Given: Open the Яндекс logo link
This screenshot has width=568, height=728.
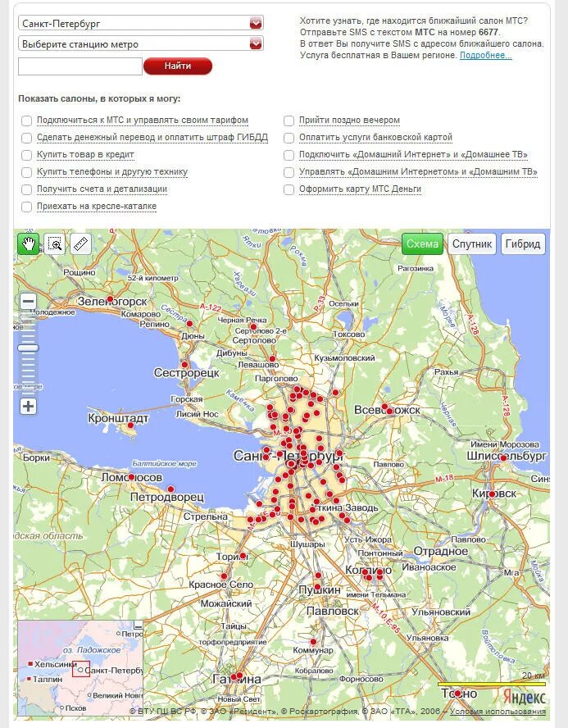Looking at the screenshot, I should [524, 696].
